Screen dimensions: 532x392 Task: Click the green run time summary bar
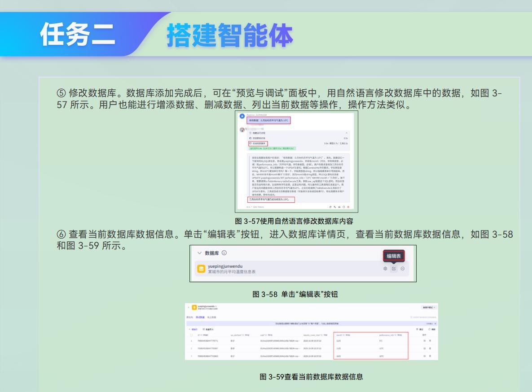click(273, 148)
